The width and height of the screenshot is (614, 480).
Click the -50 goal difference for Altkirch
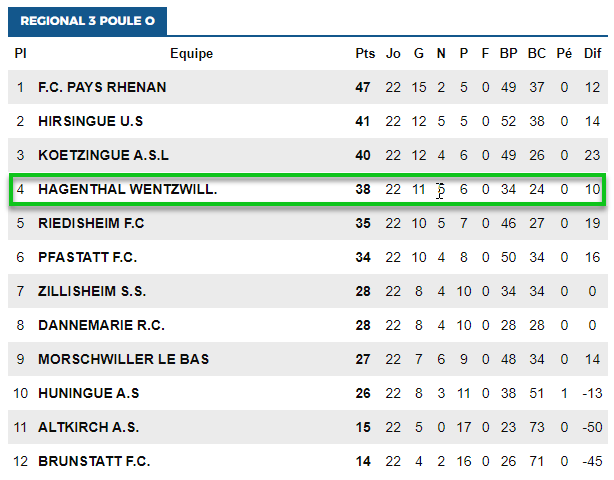pyautogui.click(x=592, y=427)
